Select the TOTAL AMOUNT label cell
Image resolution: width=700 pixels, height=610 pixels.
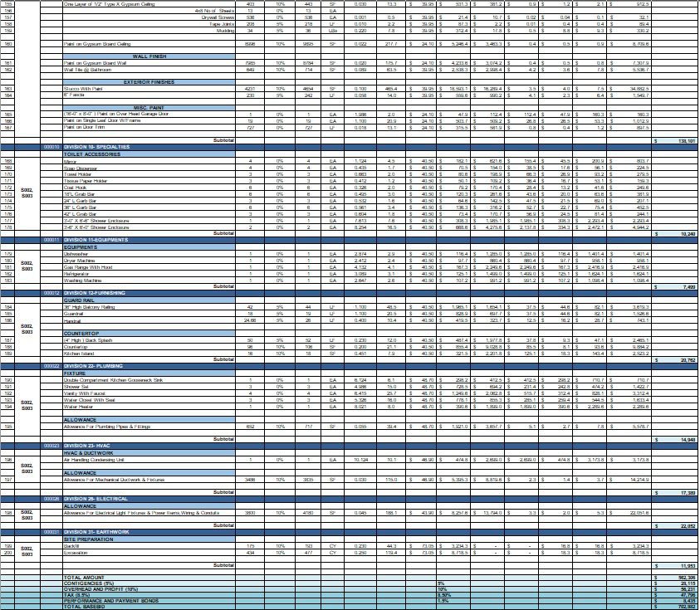(85, 577)
